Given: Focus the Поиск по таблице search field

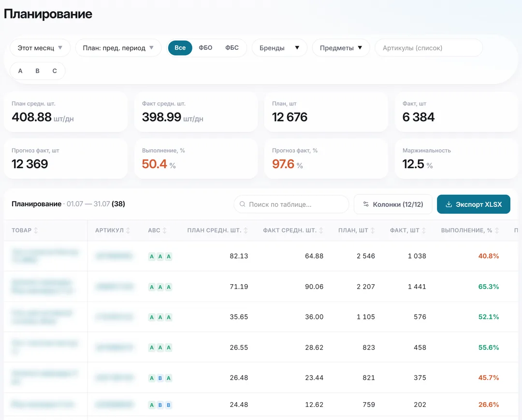Looking at the screenshot, I should point(291,204).
